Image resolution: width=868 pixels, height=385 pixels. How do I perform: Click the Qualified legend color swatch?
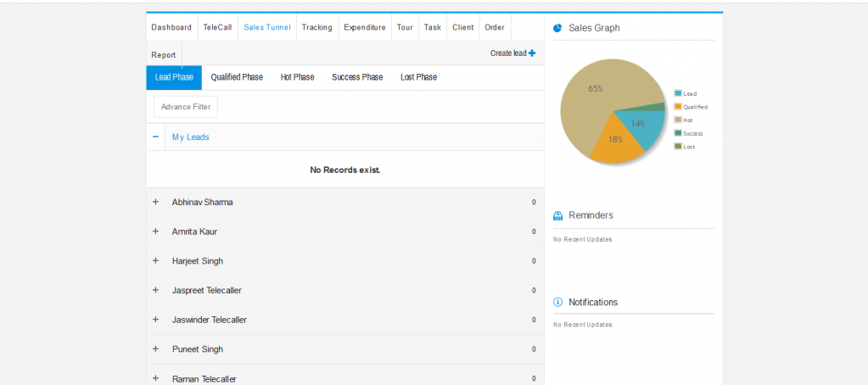tap(678, 107)
